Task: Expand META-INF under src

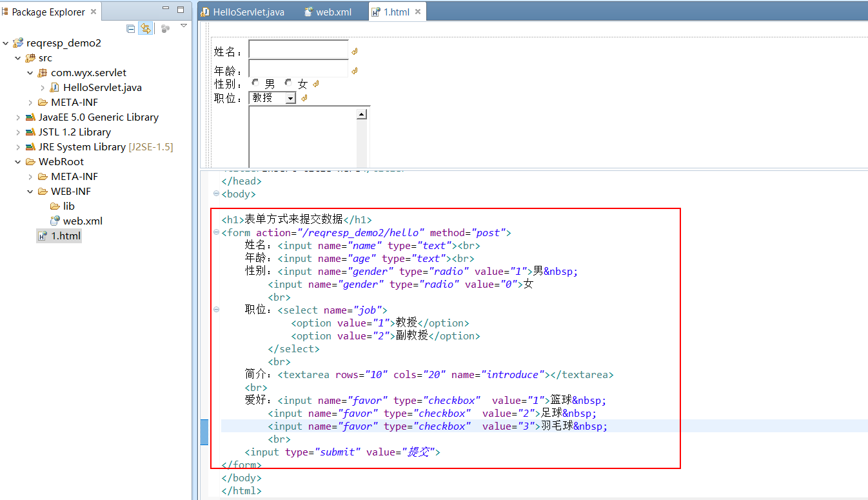Action: (x=30, y=103)
